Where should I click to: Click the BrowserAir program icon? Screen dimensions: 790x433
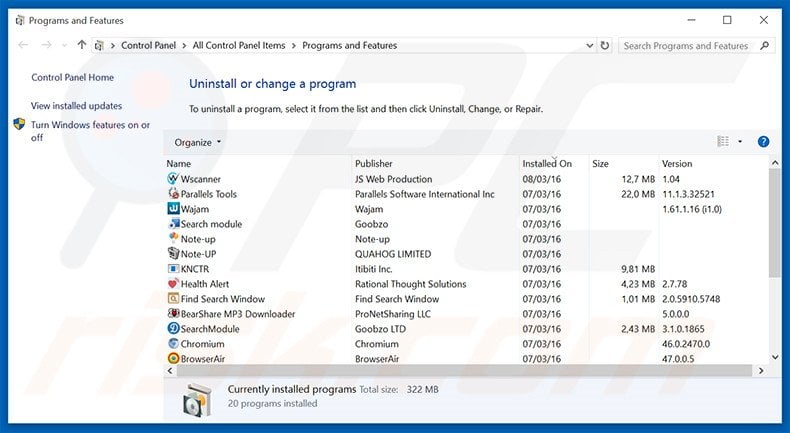coord(173,358)
